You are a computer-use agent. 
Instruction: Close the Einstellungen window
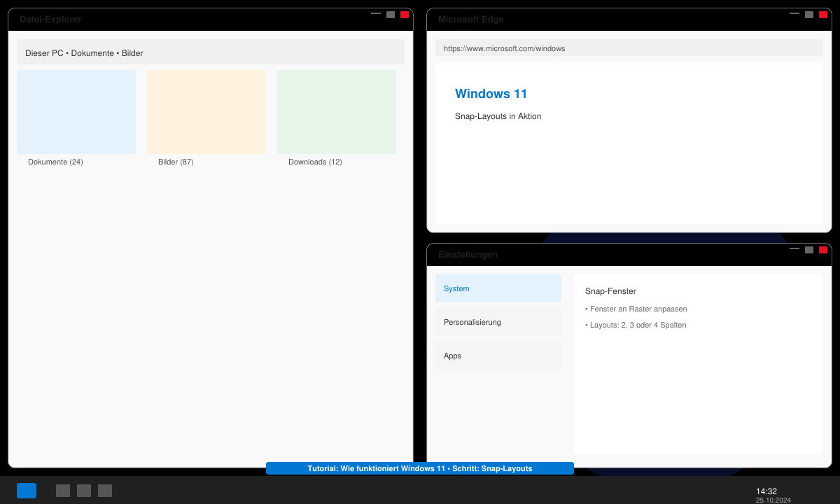point(823,250)
